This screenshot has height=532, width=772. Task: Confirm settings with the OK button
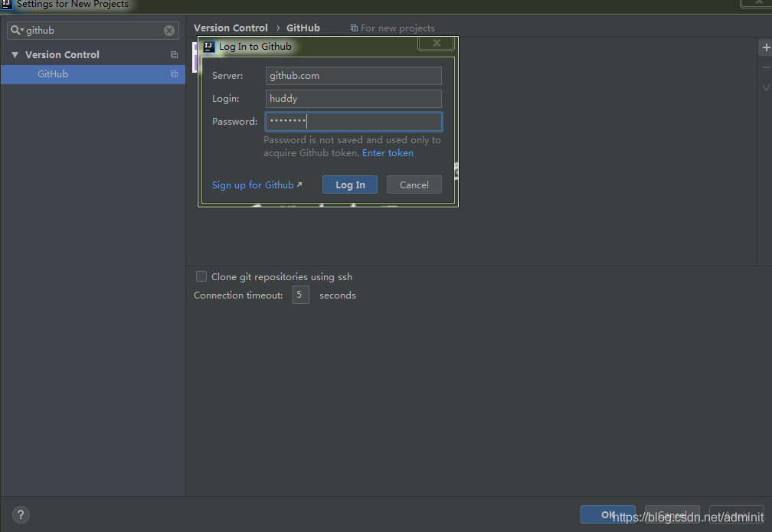pos(607,514)
